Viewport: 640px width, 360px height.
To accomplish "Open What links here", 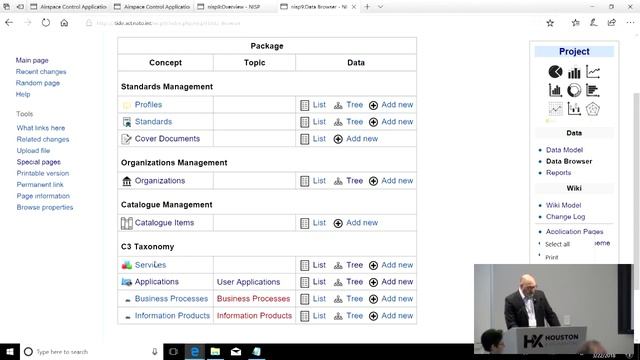I will click(x=40, y=128).
